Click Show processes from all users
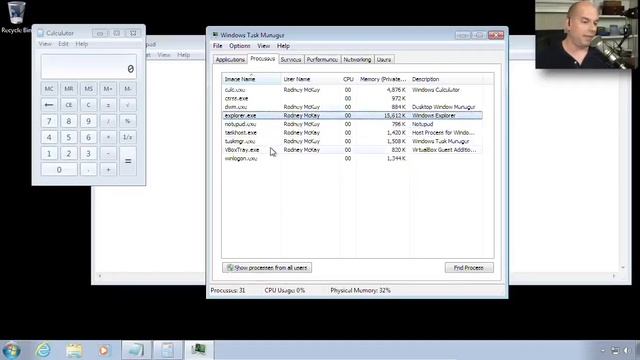 point(267,268)
